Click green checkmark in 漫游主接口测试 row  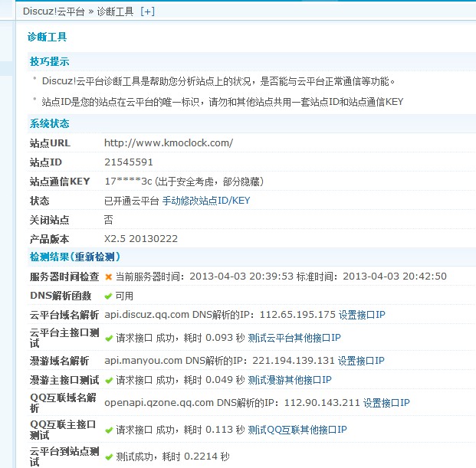(109, 380)
